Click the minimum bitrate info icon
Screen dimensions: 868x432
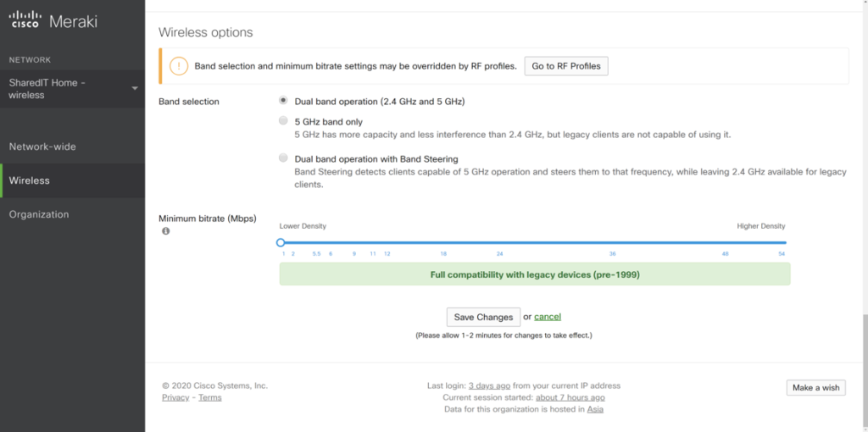[165, 231]
